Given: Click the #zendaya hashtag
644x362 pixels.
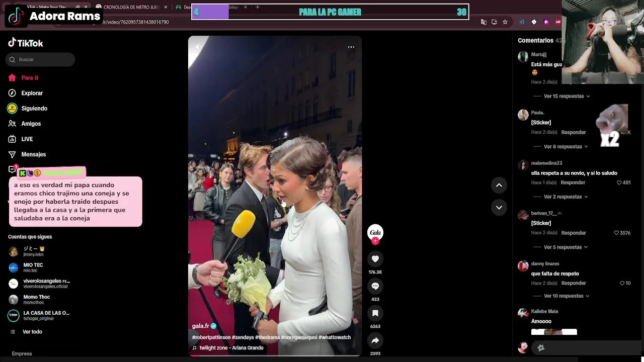Looking at the screenshot, I should pyautogui.click(x=243, y=337).
